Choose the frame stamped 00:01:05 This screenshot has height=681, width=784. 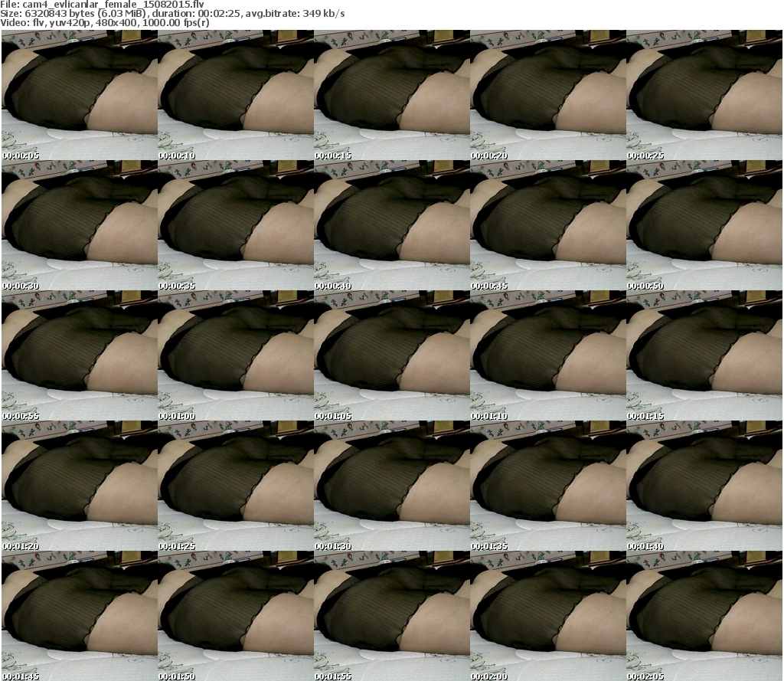coord(391,355)
